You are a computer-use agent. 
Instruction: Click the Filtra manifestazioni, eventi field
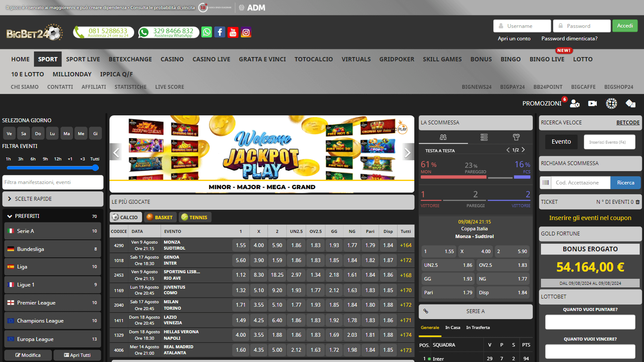click(53, 182)
